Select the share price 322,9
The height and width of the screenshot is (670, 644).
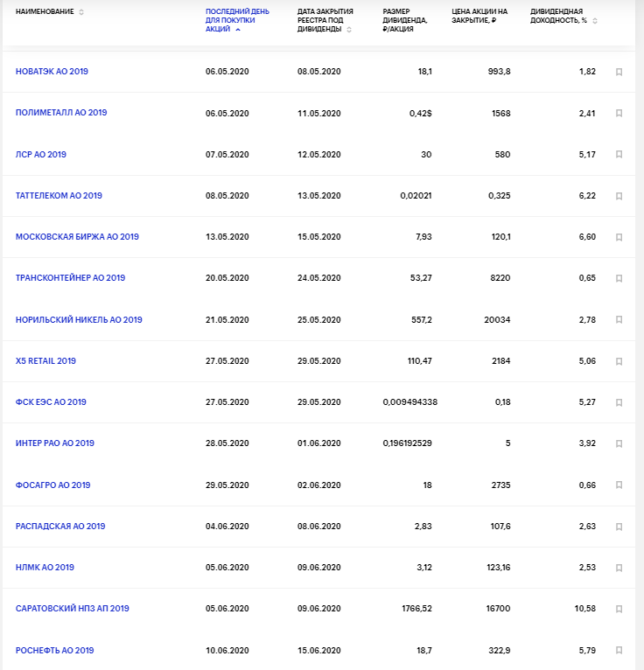click(x=499, y=650)
